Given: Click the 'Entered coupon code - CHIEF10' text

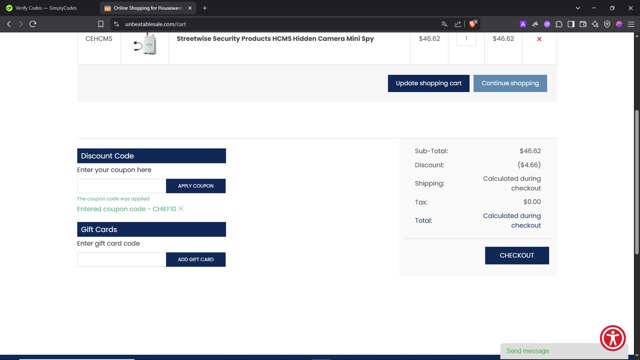Looking at the screenshot, I should (127, 209).
